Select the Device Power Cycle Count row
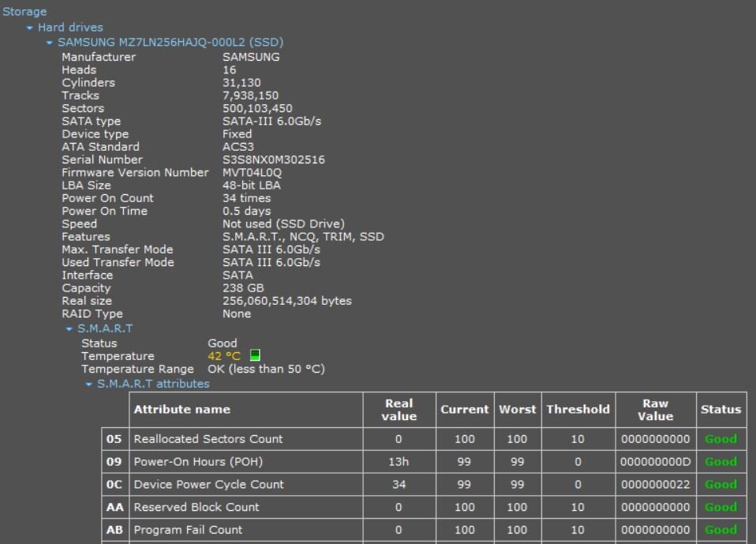Screen dimensions: 756x544 point(425,484)
